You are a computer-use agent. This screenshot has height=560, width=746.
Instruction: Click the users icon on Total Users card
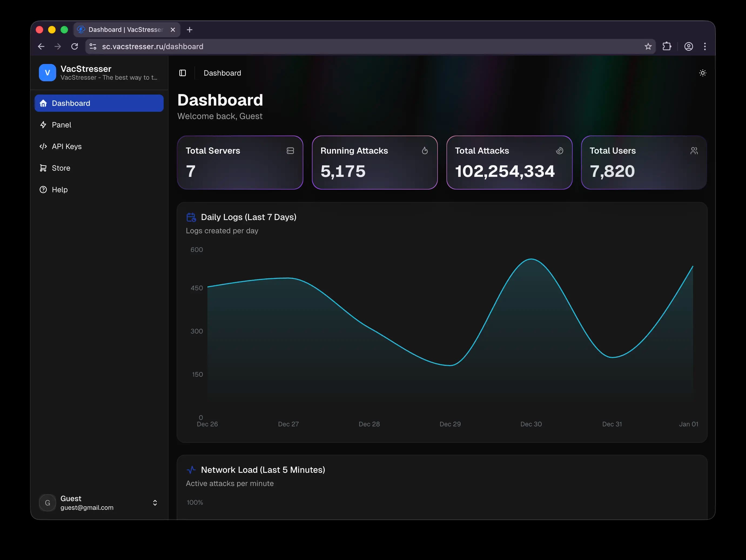[x=694, y=151]
